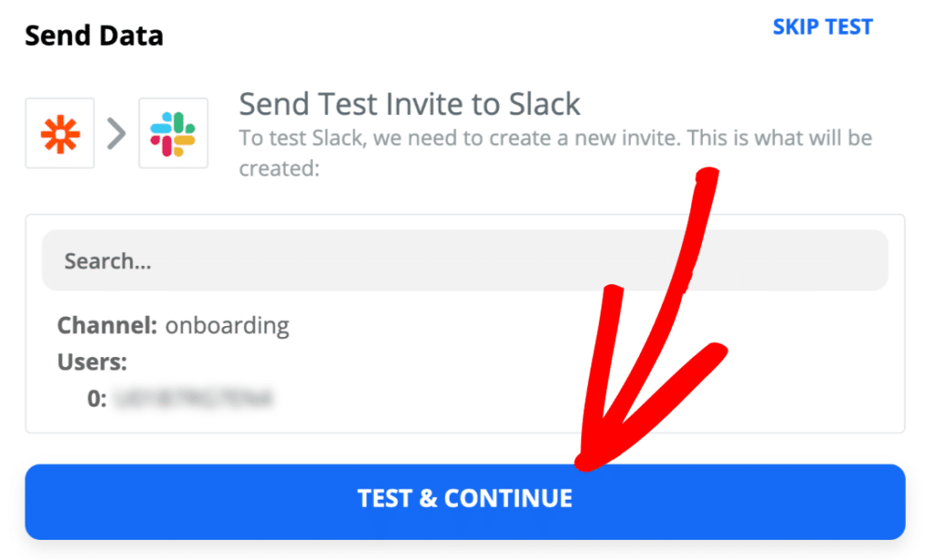The width and height of the screenshot is (936, 560).
Task: Click the chevron between Zapier and Slack icons
Action: click(x=116, y=132)
